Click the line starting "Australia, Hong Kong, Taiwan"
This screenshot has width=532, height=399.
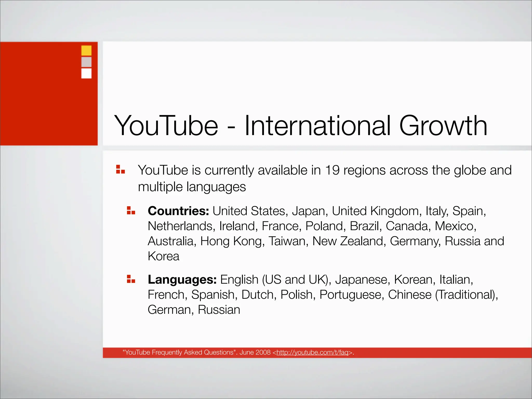pos(326,241)
